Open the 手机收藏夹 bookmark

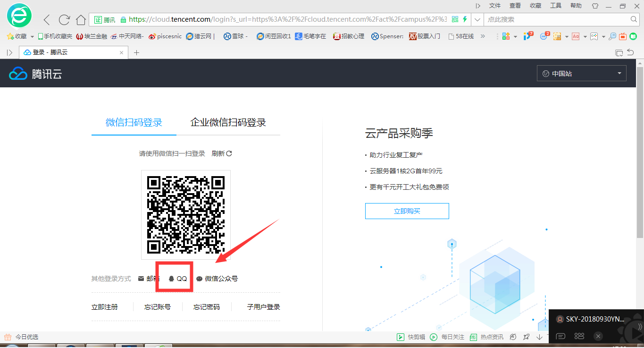coord(55,36)
